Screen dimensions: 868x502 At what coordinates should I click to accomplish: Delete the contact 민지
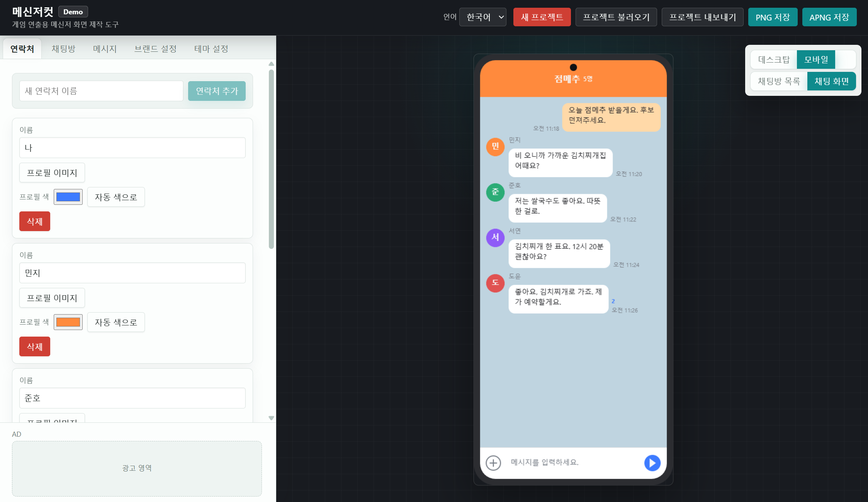(35, 347)
